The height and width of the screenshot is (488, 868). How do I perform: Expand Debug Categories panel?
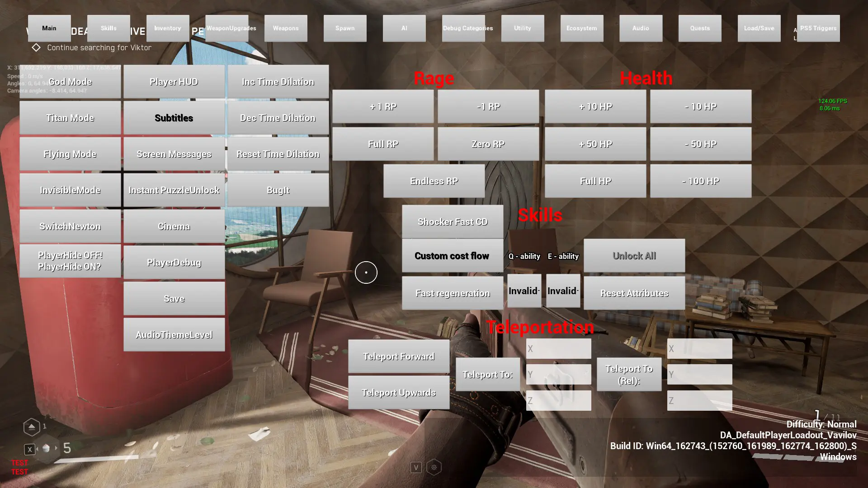point(467,28)
